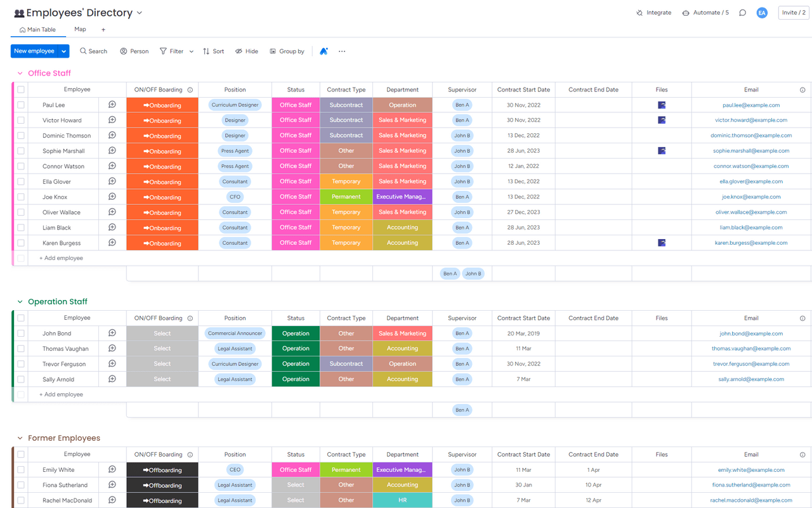Select all employees in Office Staff group
812x508 pixels.
click(x=21, y=89)
